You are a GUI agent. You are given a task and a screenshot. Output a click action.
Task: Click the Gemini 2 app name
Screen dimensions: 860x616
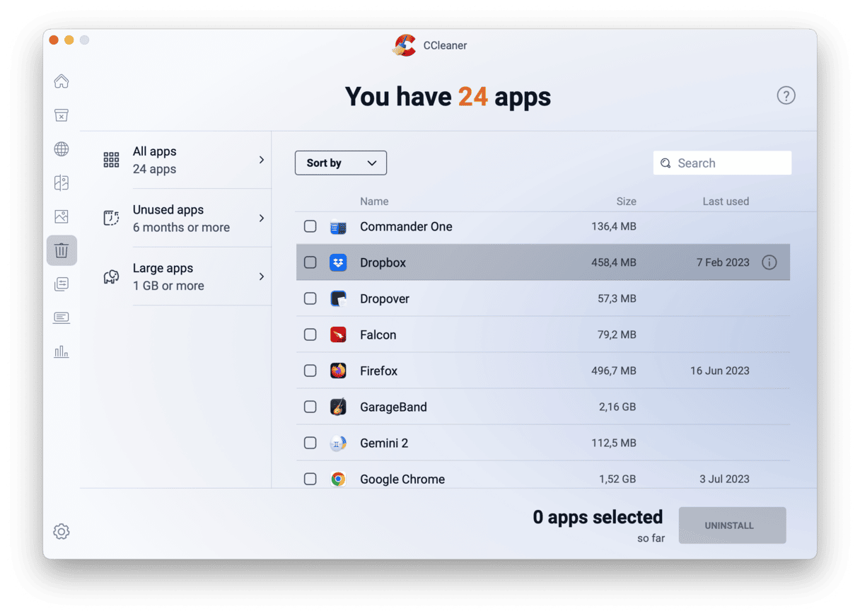coord(384,443)
